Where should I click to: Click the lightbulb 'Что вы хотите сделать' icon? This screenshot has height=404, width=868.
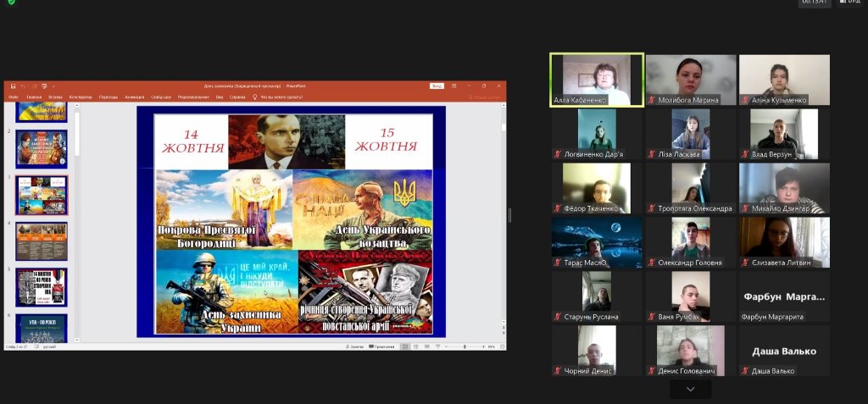254,97
